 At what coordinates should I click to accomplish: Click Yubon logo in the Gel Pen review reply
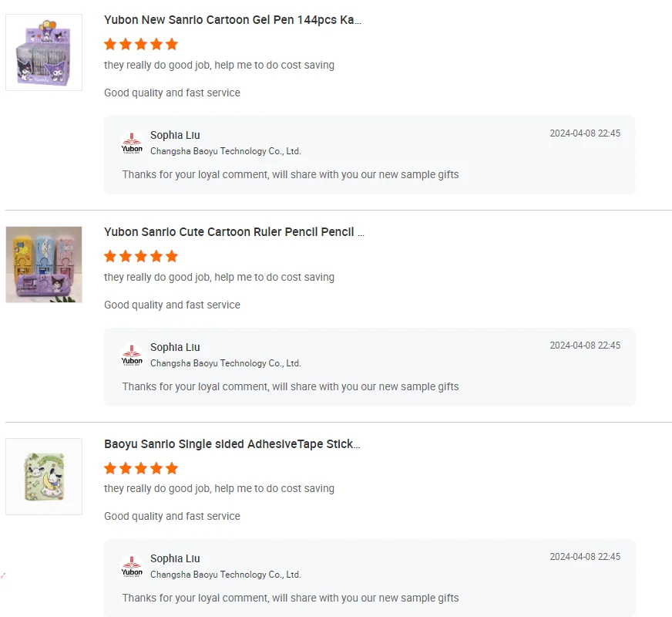132,143
